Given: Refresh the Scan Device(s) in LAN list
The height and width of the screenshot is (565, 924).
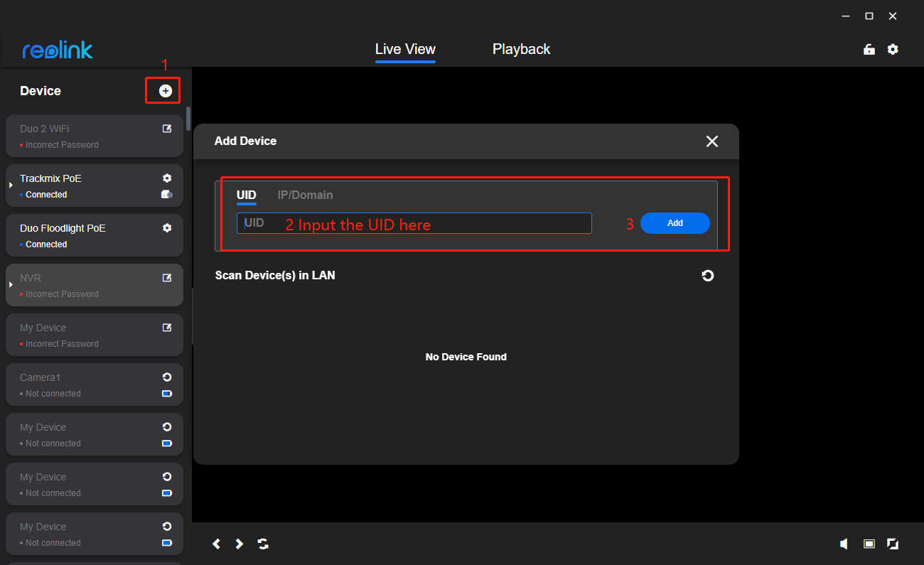Looking at the screenshot, I should [707, 276].
